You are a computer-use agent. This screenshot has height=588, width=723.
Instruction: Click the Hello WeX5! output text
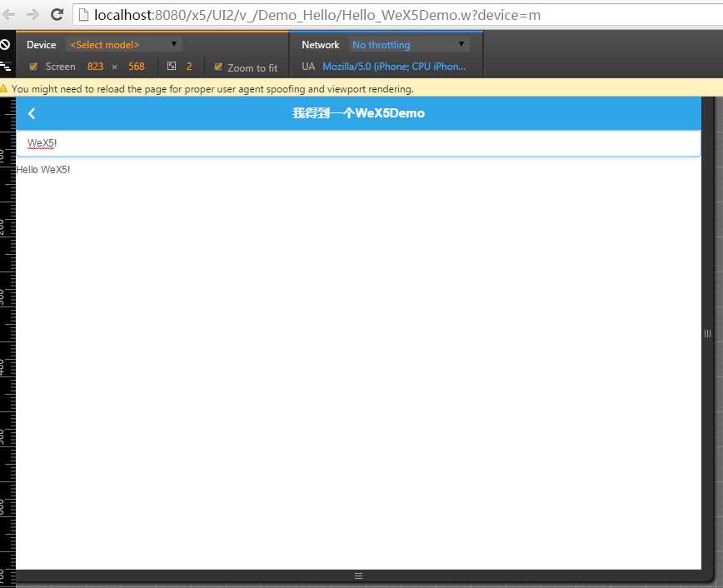[43, 170]
